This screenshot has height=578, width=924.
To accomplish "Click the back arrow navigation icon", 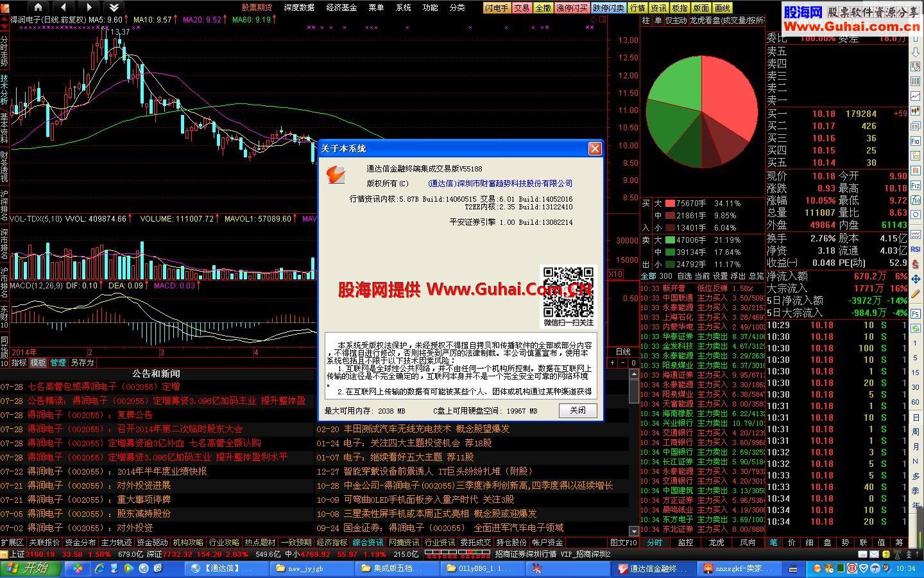I will click(x=63, y=7).
